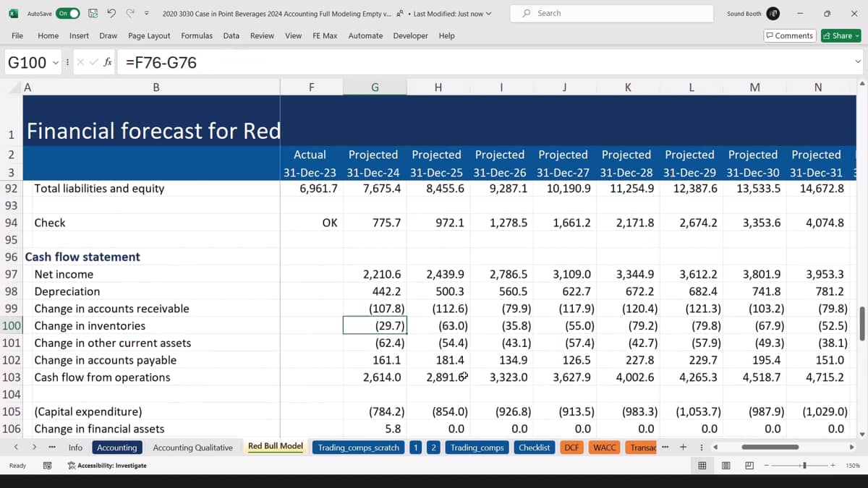The image size is (868, 488).
Task: Expand the Name Box dropdown arrow
Action: pyautogui.click(x=56, y=63)
